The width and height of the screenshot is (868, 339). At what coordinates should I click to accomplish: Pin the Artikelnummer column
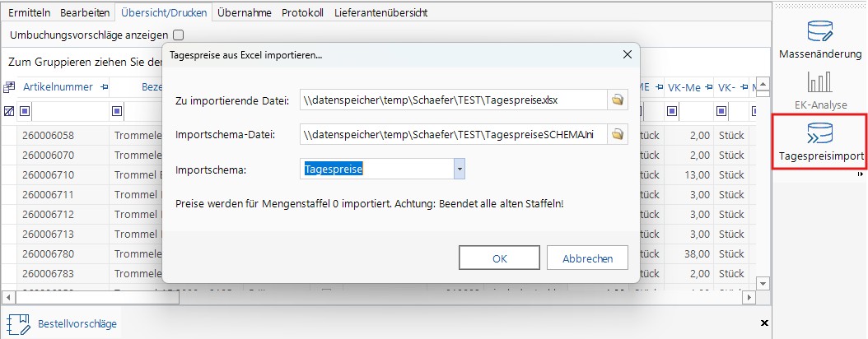pos(104,86)
